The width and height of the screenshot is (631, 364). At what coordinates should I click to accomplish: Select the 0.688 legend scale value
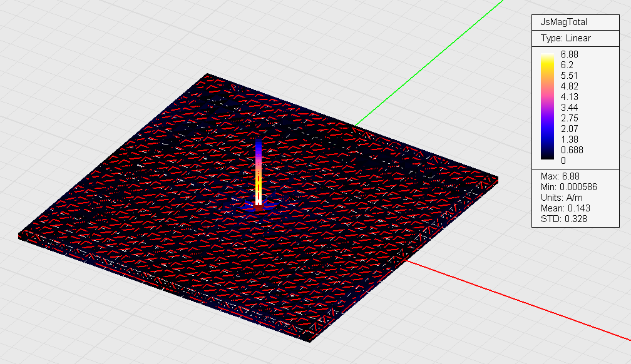pos(572,150)
